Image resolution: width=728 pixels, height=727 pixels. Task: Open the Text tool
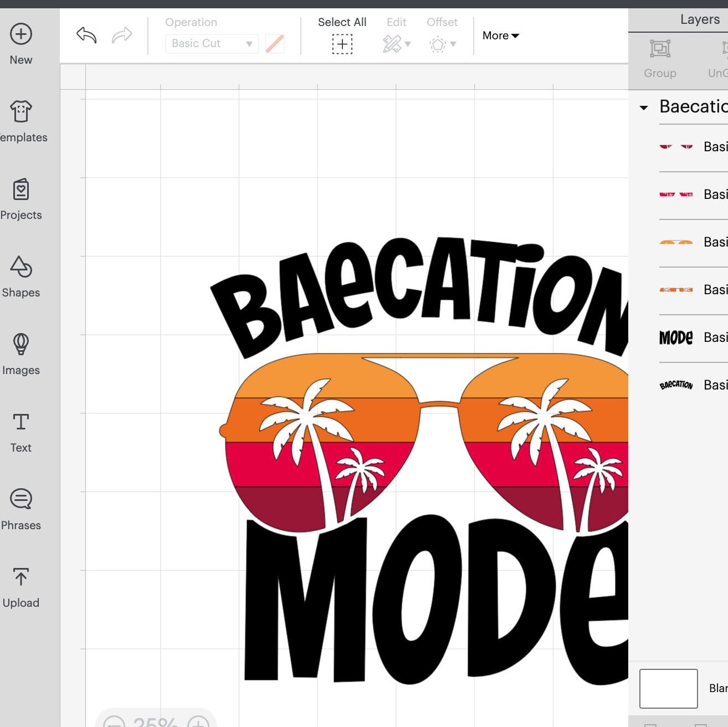(x=20, y=431)
